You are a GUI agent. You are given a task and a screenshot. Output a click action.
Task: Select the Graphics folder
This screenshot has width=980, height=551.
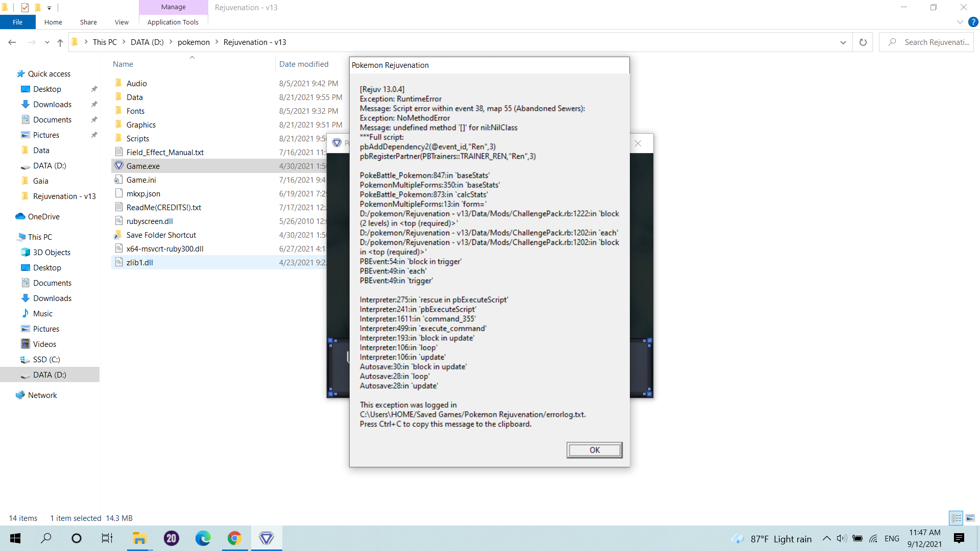click(141, 125)
